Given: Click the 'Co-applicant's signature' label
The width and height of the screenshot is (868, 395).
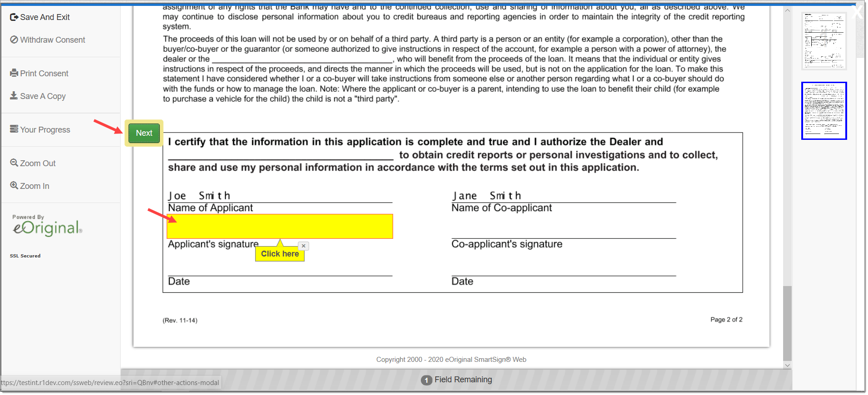Looking at the screenshot, I should click(x=507, y=244).
